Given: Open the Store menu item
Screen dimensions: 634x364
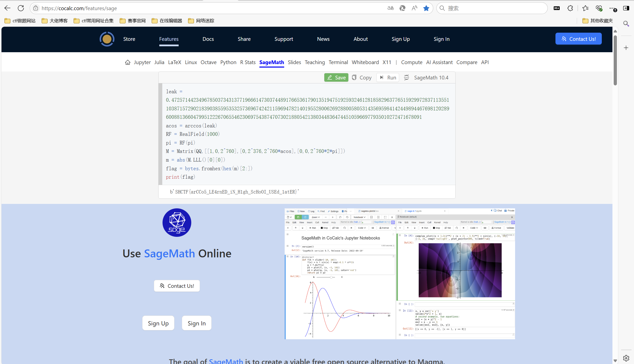Looking at the screenshot, I should click(x=129, y=39).
